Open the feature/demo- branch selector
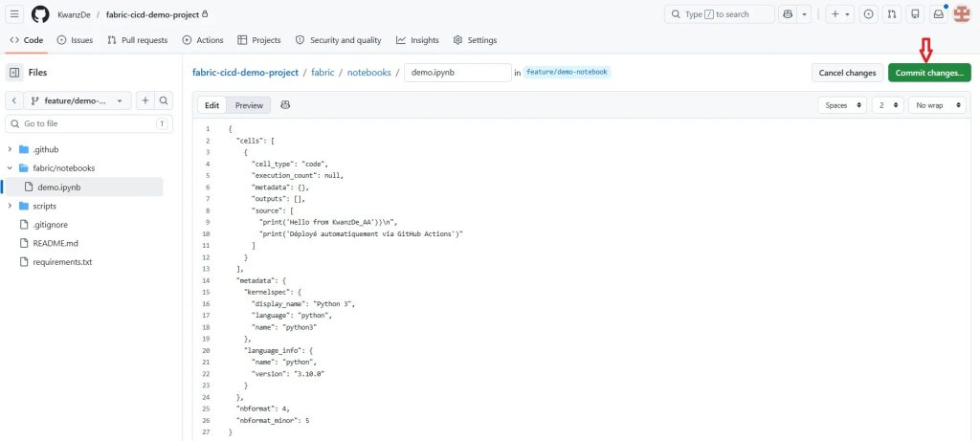The image size is (980, 441). click(78, 100)
